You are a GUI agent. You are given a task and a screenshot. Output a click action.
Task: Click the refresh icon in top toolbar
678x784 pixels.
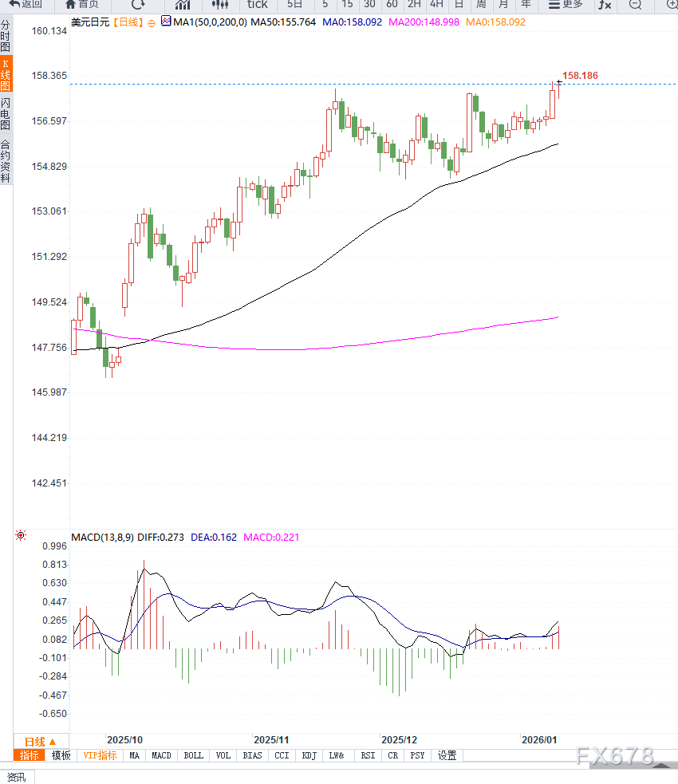click(138, 5)
